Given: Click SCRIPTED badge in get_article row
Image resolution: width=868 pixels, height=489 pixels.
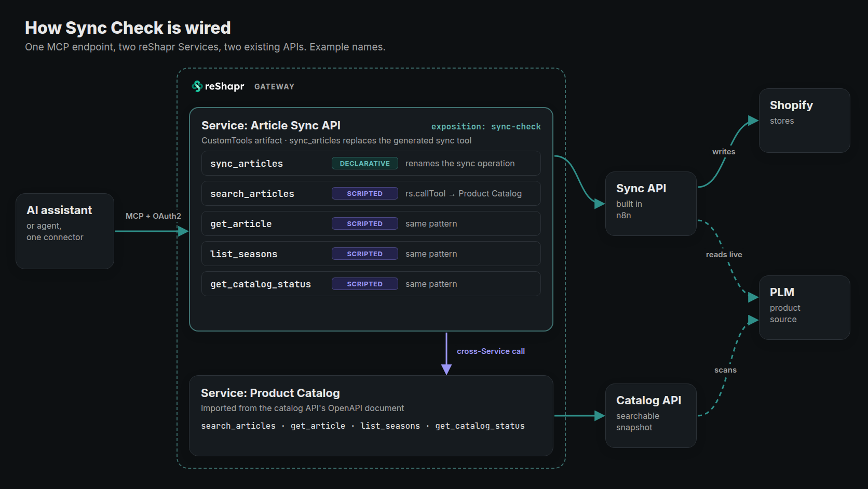Looking at the screenshot, I should 365,223.
